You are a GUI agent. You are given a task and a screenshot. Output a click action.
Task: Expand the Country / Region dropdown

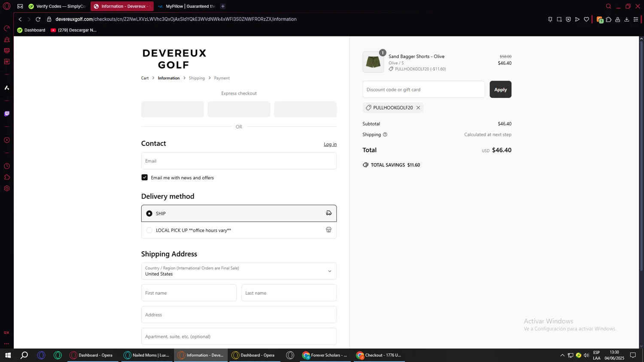[x=239, y=271]
